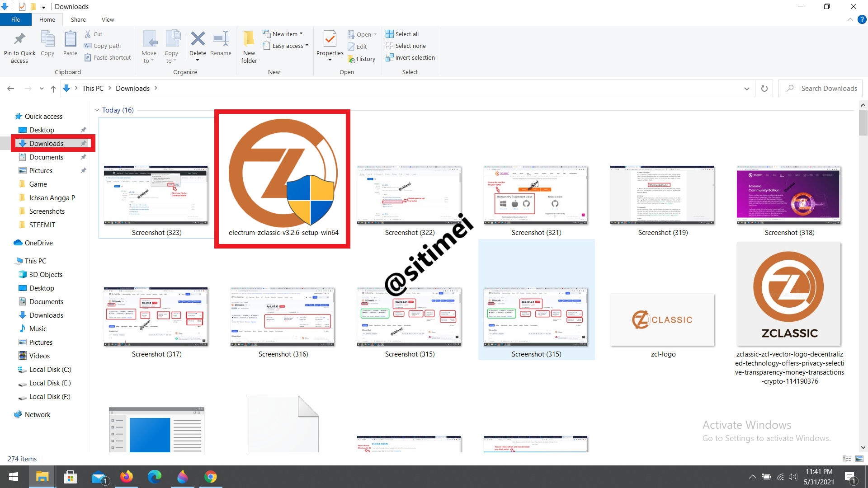Click the Windows Start button
This screenshot has height=488, width=868.
tap(14, 477)
